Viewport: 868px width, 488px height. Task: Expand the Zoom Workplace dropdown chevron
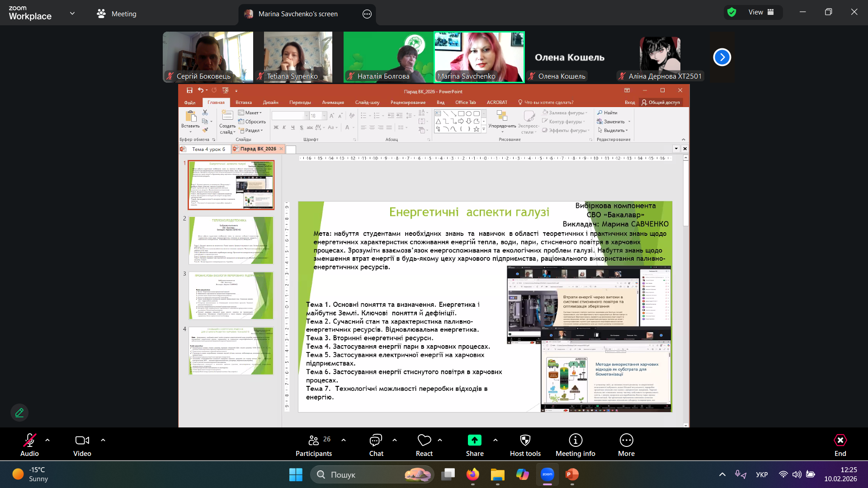click(x=72, y=14)
